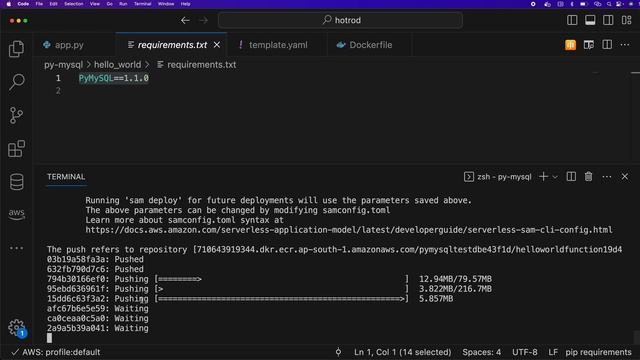Open the Code application menu
Image resolution: width=640 pixels, height=360 pixels.
23,4
